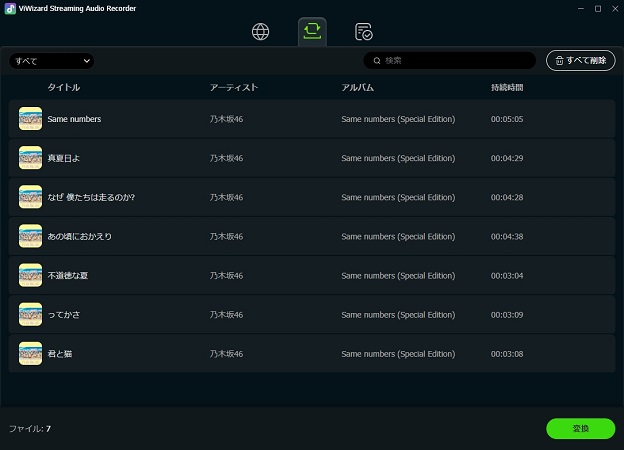Viewport: 624px width, 450px height.
Task: Select the title 不道徳な夏
Action: tap(68, 275)
